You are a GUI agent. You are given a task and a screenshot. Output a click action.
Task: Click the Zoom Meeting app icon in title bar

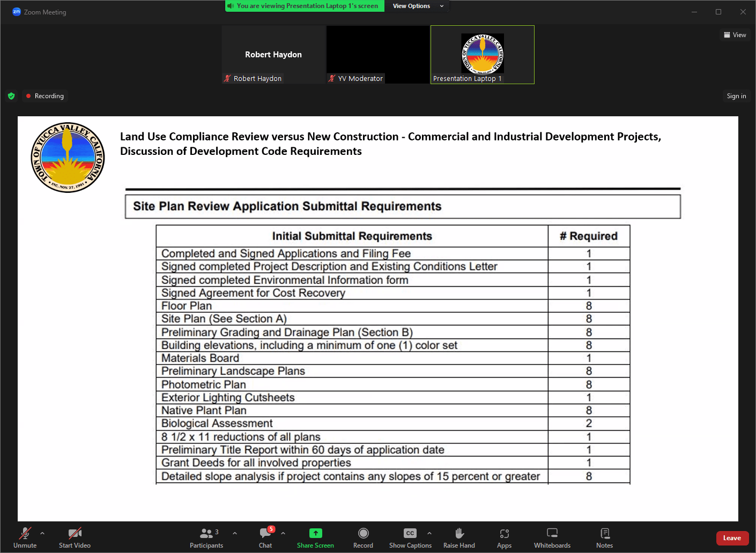pos(17,12)
